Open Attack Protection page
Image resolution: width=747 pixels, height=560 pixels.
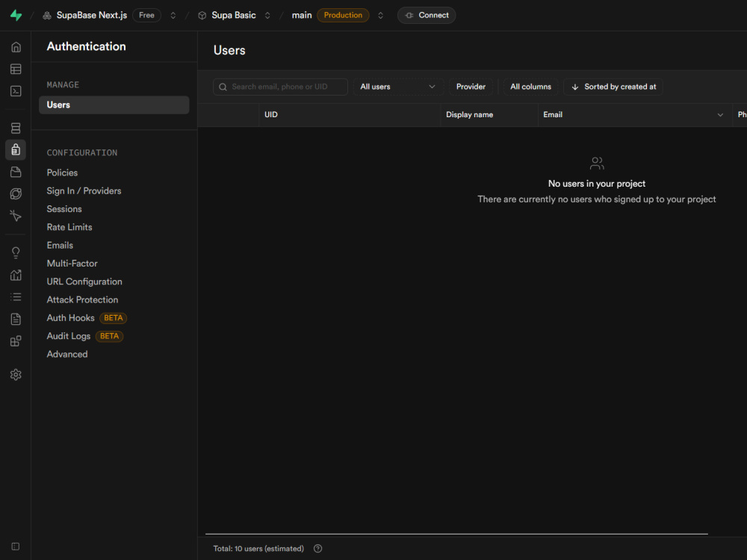[x=82, y=299]
